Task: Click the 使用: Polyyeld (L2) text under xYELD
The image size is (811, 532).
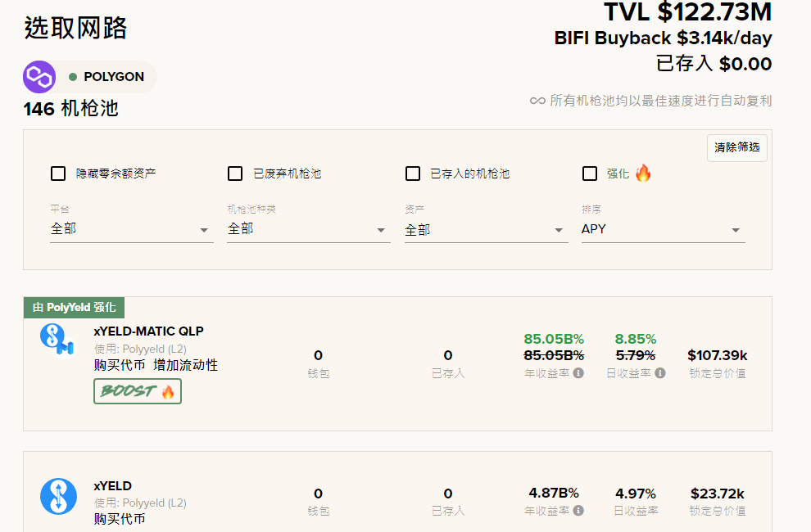Action: pyautogui.click(x=140, y=503)
